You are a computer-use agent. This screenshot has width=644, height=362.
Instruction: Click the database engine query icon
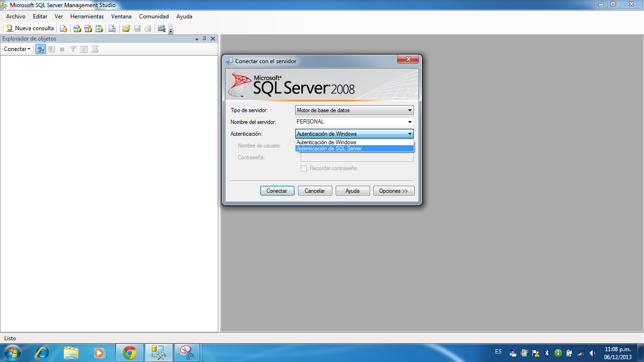[x=64, y=28]
